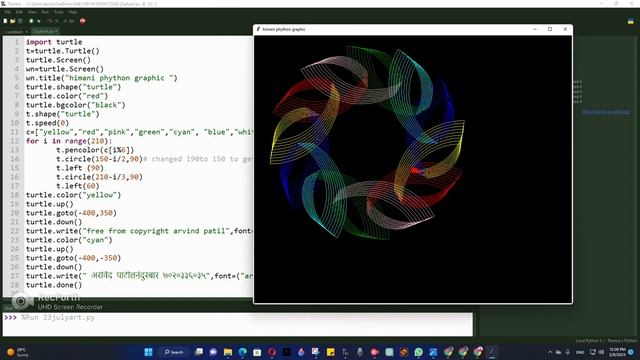Click the Debug current script icon

[39, 21]
